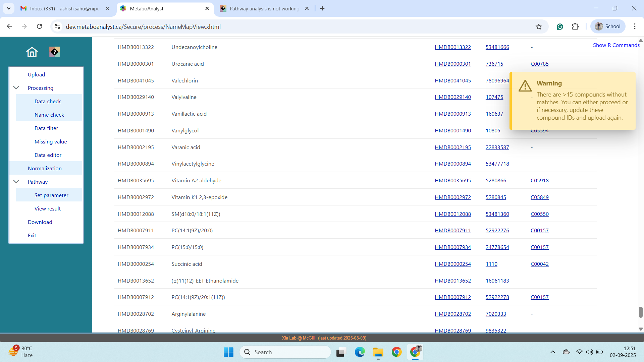644x362 pixels.
Task: Open Download in navigation tree
Action: (x=40, y=222)
